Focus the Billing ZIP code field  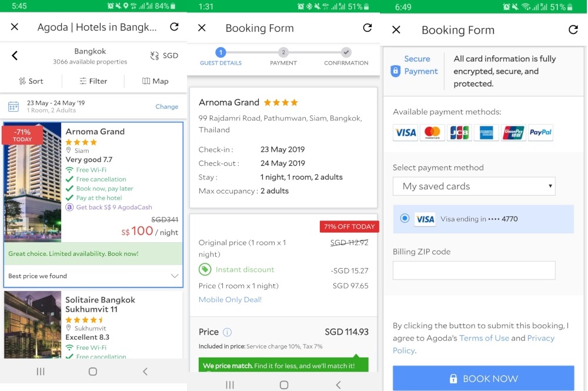click(474, 270)
